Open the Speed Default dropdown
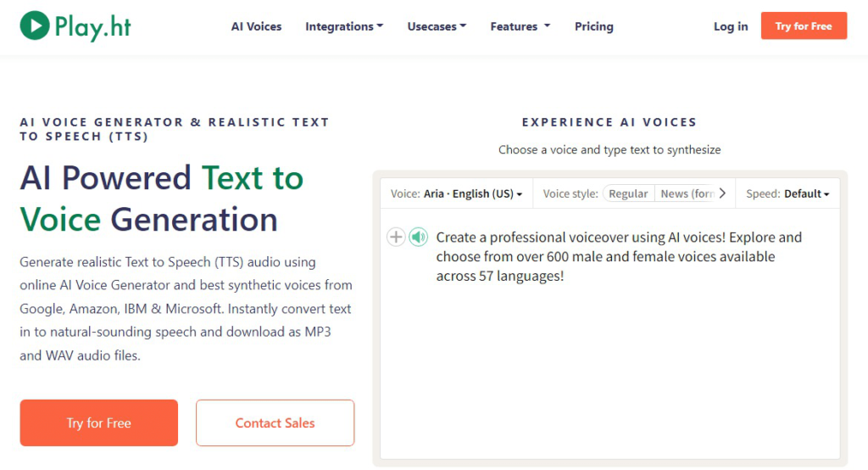 point(787,193)
